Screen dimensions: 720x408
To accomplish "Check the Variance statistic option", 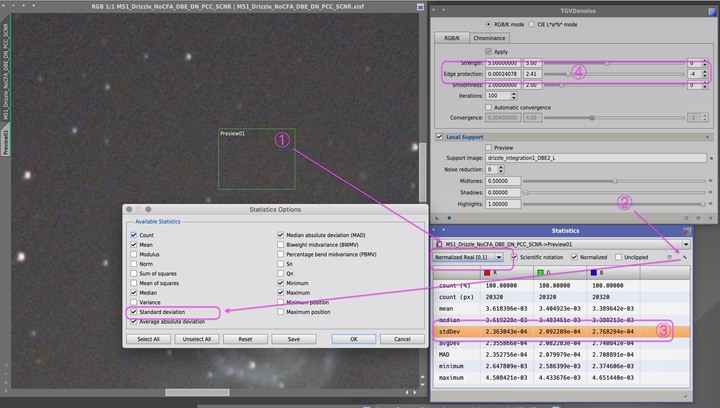I will (134, 302).
